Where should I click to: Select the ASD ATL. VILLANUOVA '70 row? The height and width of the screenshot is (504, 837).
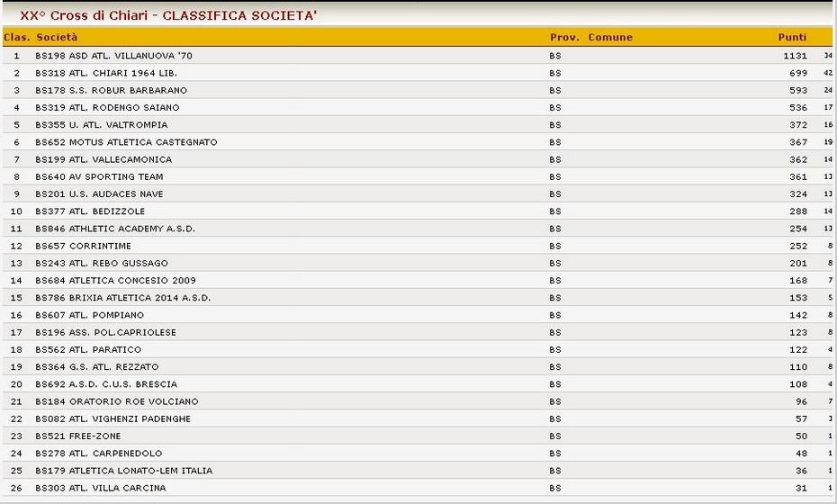pyautogui.click(x=418, y=56)
